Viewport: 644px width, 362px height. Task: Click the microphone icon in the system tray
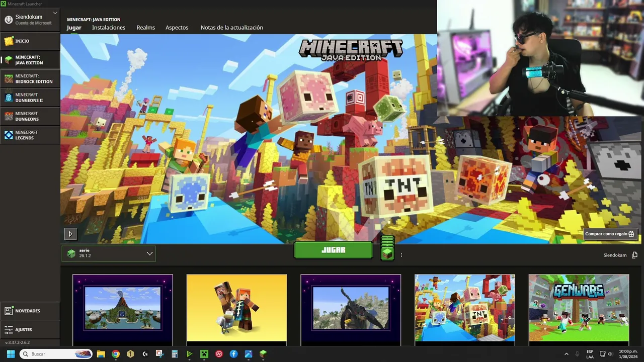coord(577,354)
